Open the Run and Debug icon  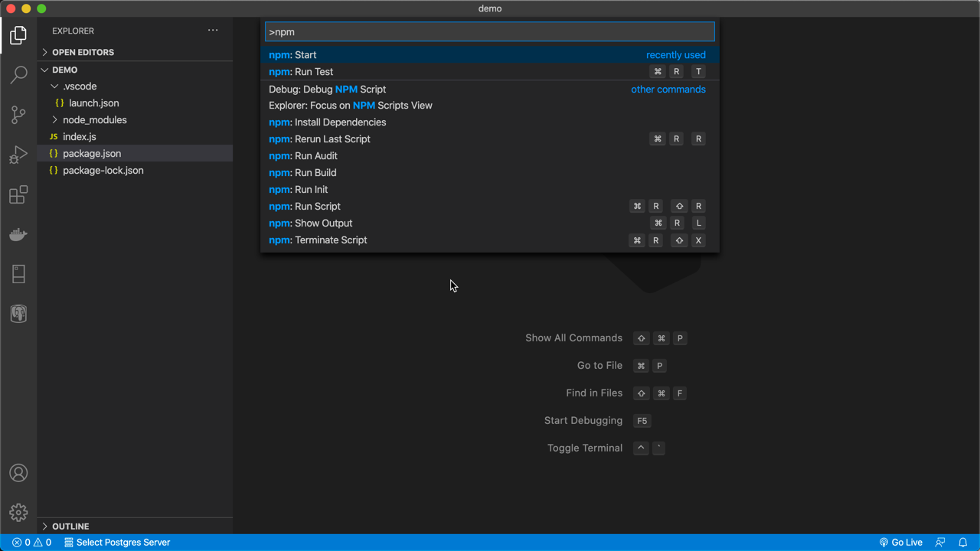[x=18, y=155]
